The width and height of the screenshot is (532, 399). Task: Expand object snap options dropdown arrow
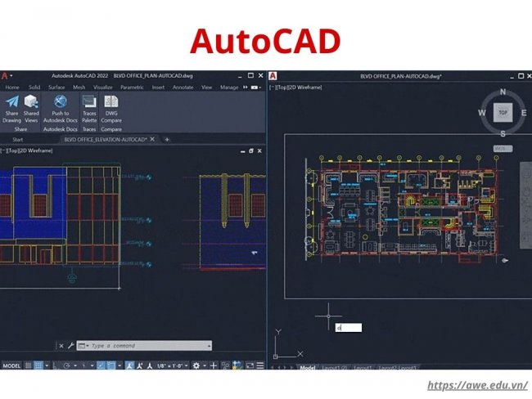119,365
